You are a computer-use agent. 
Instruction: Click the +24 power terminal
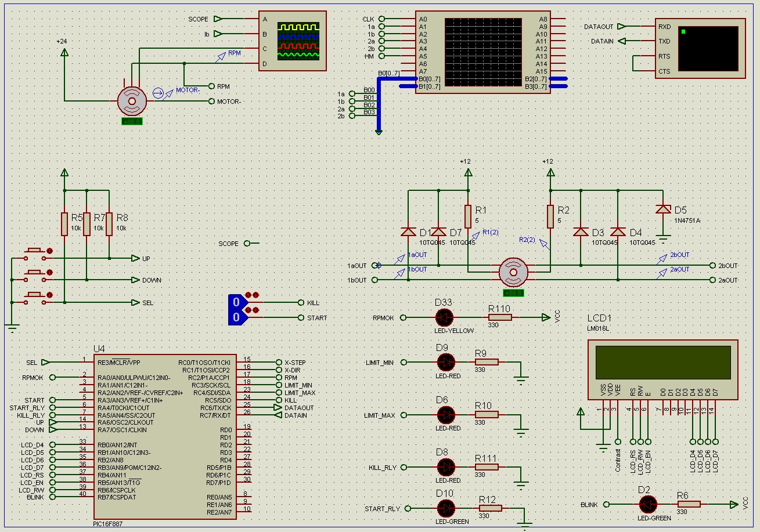pyautogui.click(x=64, y=52)
